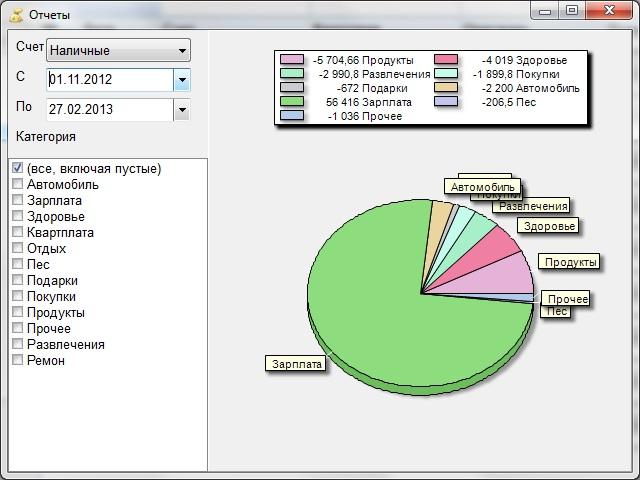640x480 pixels.
Task: Check the Пес category checkbox
Action: [17, 264]
